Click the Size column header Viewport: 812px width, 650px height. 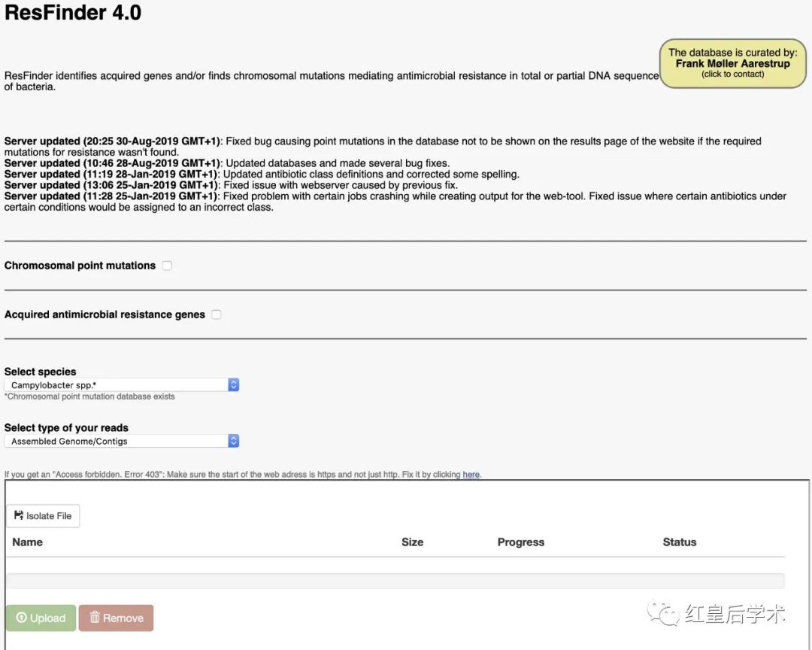(412, 542)
